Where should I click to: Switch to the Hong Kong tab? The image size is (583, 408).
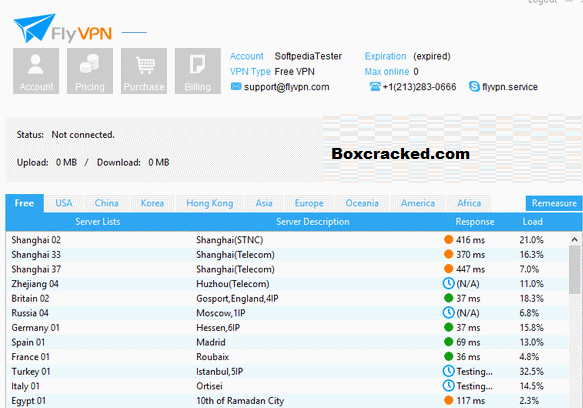[210, 203]
